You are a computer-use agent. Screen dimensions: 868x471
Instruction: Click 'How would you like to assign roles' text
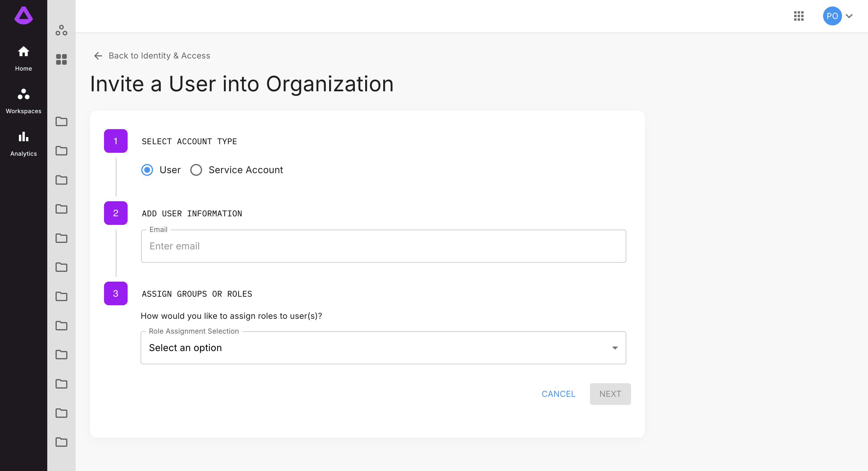pyautogui.click(x=231, y=316)
